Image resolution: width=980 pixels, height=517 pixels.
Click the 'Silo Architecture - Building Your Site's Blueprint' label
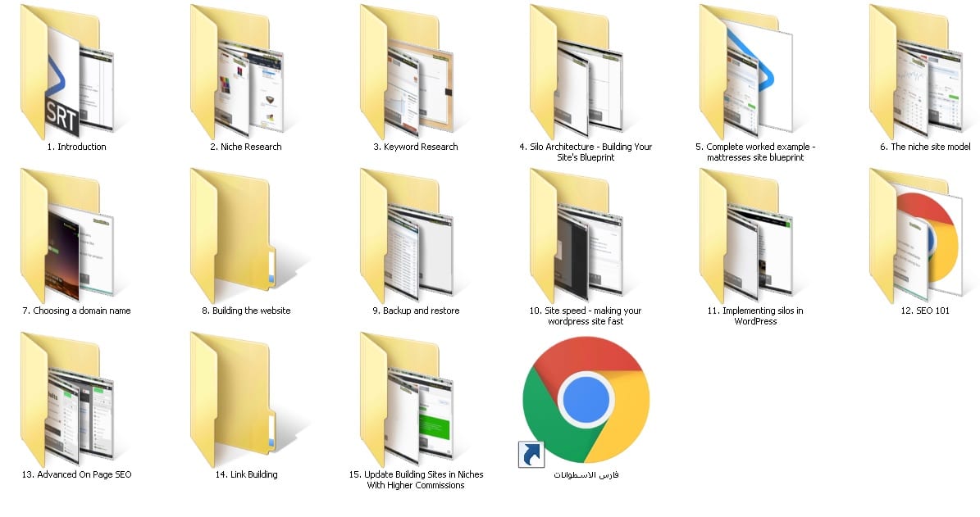[586, 152]
